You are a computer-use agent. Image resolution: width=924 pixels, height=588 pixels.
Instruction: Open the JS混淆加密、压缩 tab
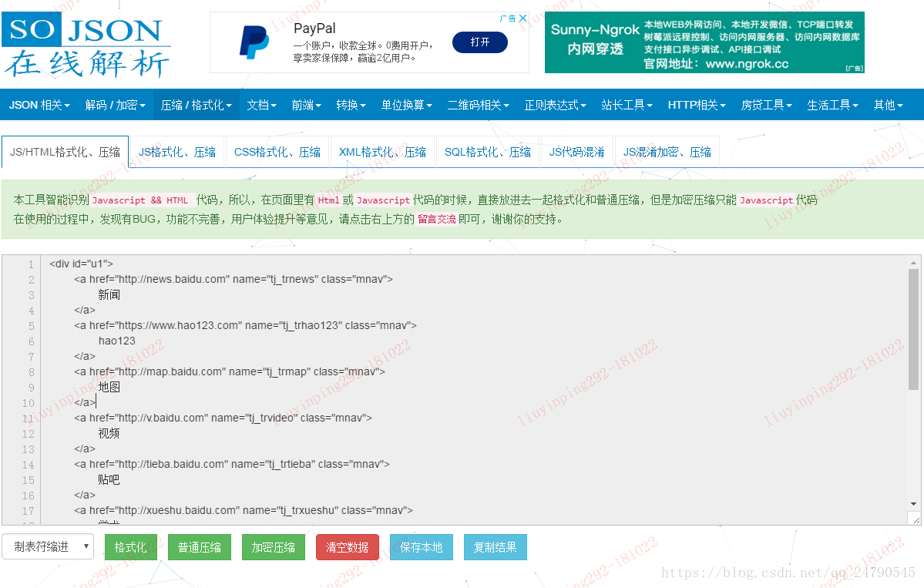click(x=667, y=152)
